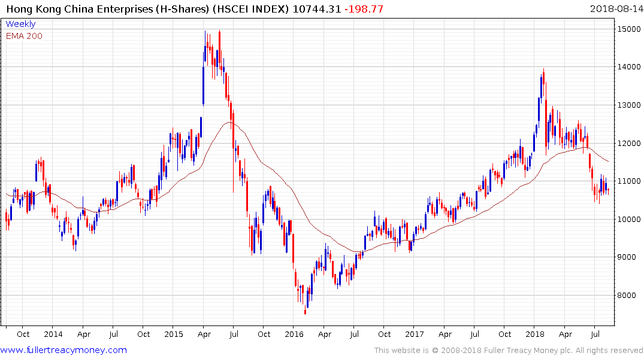Screen dimensions: 644x359
Task: Click the 13000 price axis label
Action: tap(628, 105)
